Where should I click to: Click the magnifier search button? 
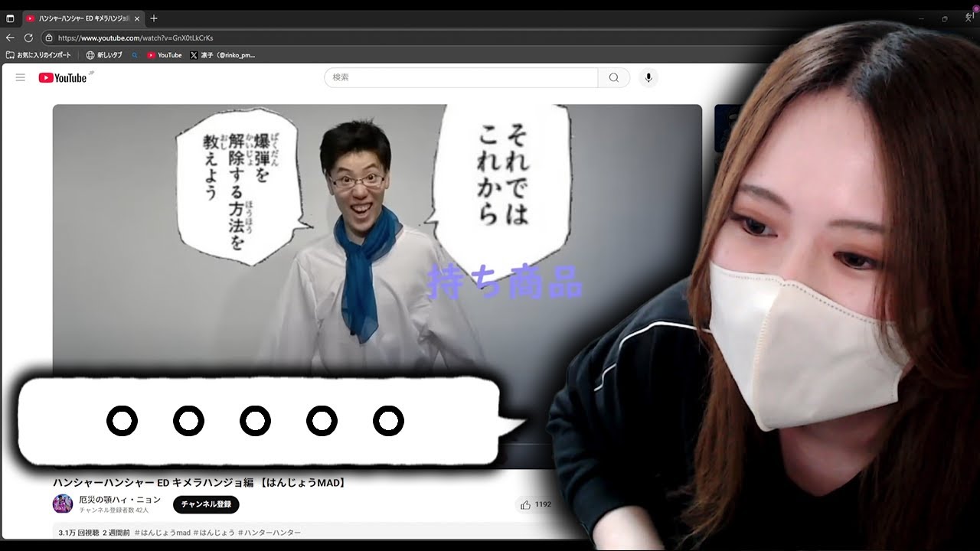(x=614, y=77)
